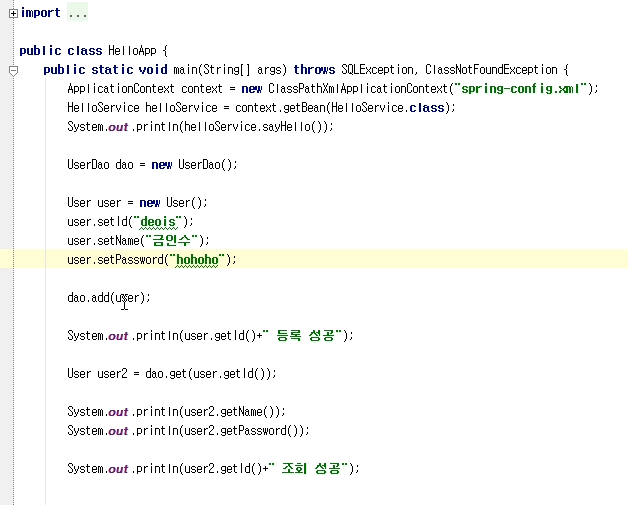Click the 'dao.add(user);' statement
Image resolution: width=628 pixels, height=505 pixels.
(x=109, y=298)
